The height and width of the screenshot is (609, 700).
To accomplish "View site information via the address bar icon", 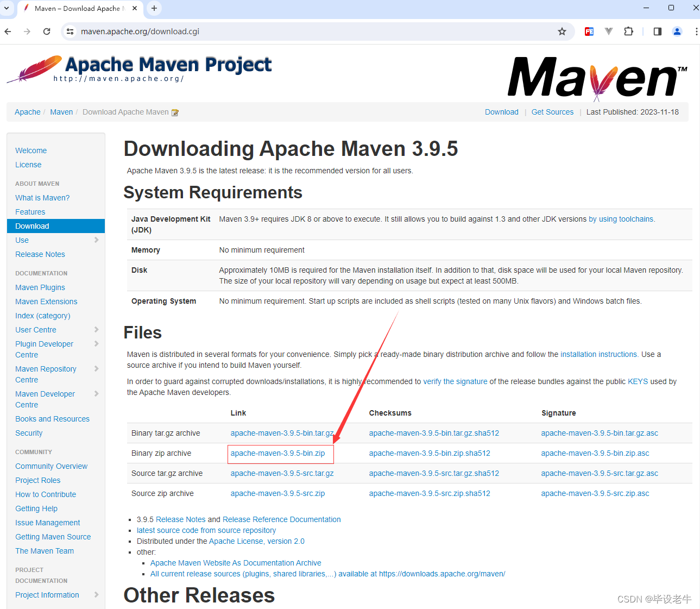I will pos(70,32).
